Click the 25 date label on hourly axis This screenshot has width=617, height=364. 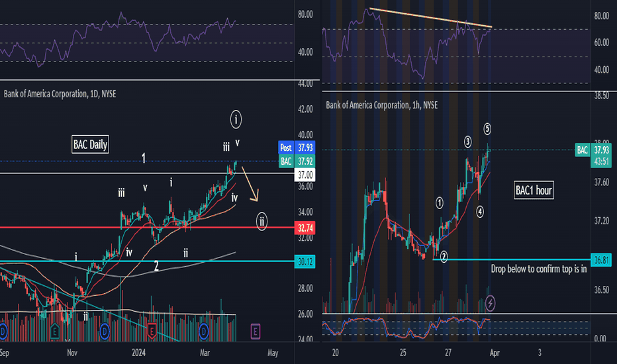(x=403, y=353)
